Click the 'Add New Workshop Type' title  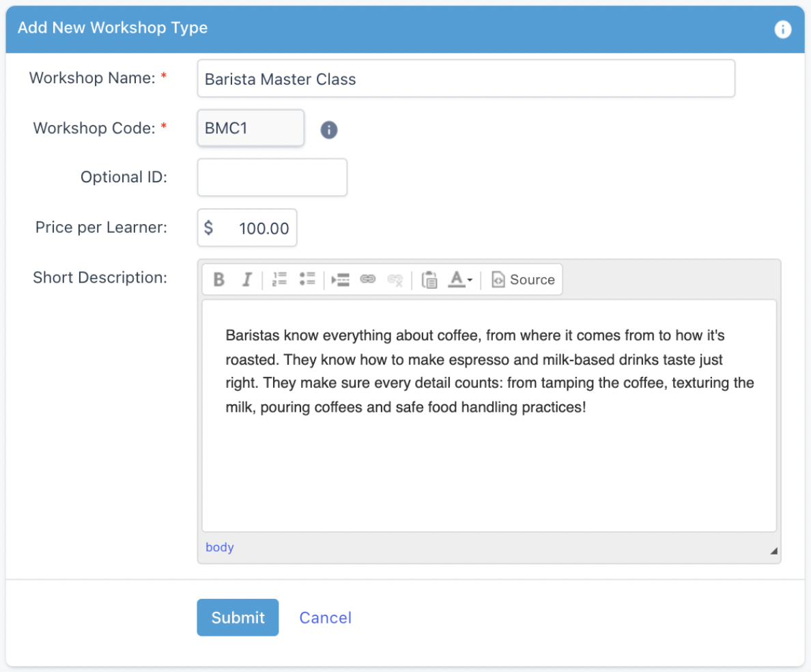(113, 28)
